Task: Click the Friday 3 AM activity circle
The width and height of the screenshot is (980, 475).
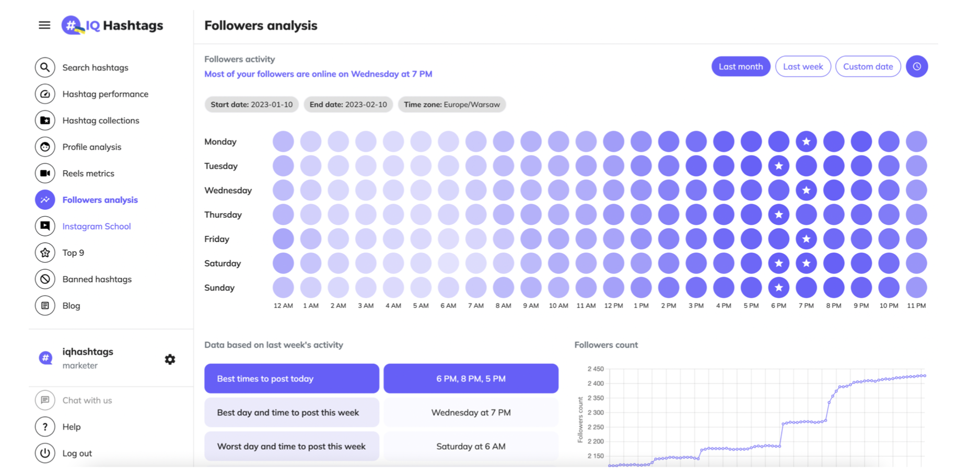Action: point(366,239)
